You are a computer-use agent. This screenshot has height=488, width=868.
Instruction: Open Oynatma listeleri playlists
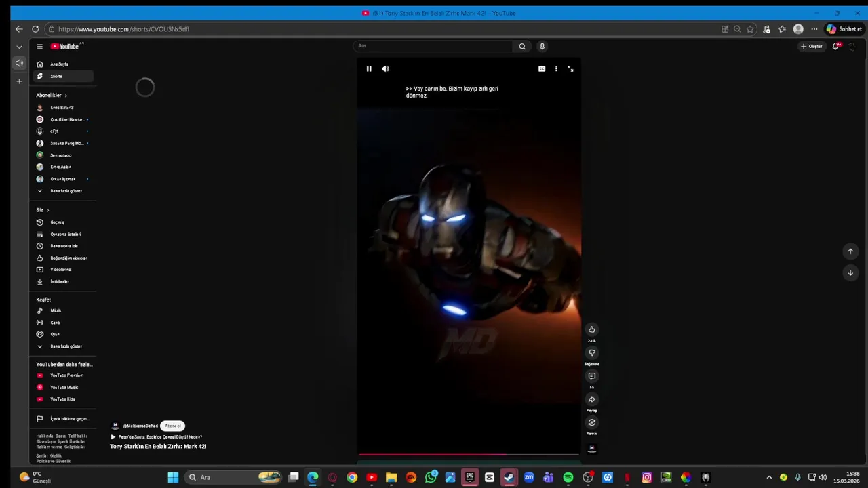[63, 235]
